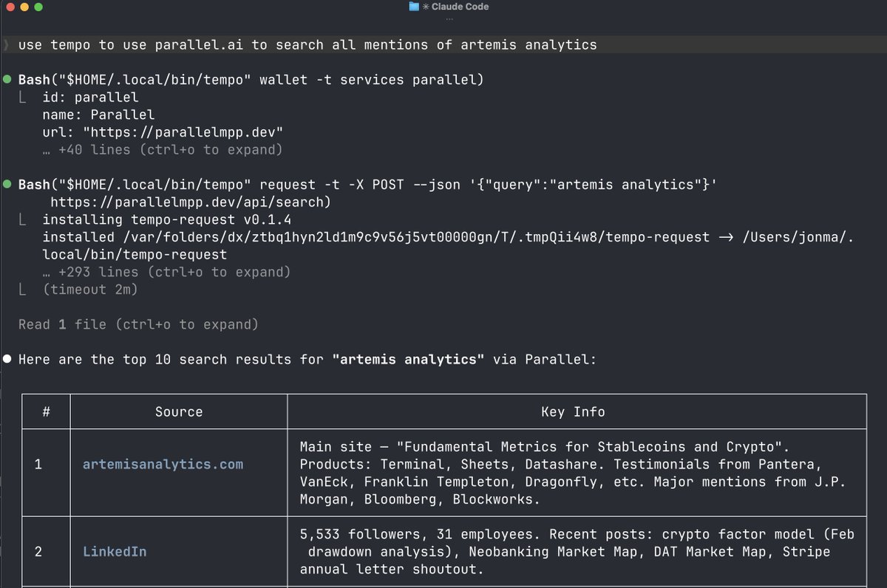Screen dimensions: 887x588
Task: Click the line starting "installed /var/folders/dx"
Action: click(448, 246)
